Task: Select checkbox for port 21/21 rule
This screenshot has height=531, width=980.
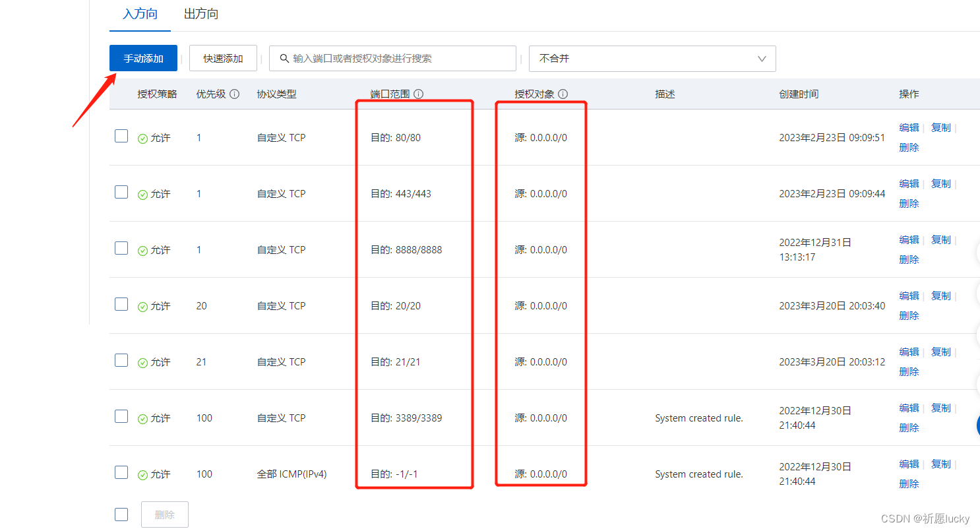Action: (x=121, y=360)
